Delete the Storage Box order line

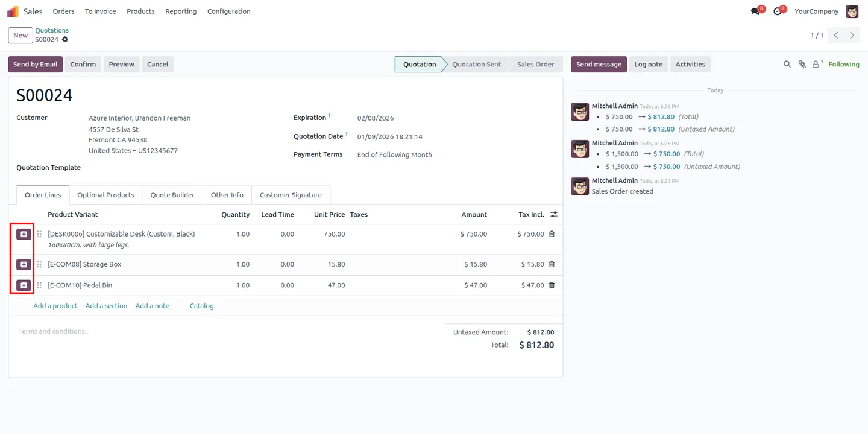(552, 264)
